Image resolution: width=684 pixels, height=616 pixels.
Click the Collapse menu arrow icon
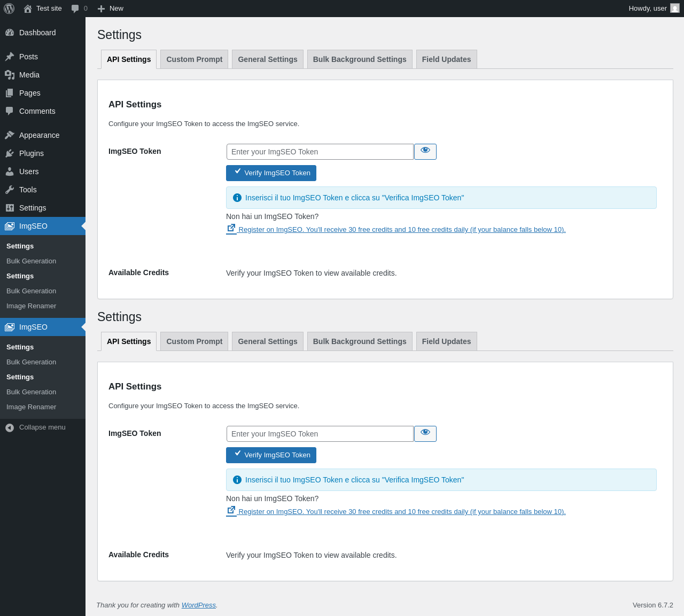10,427
